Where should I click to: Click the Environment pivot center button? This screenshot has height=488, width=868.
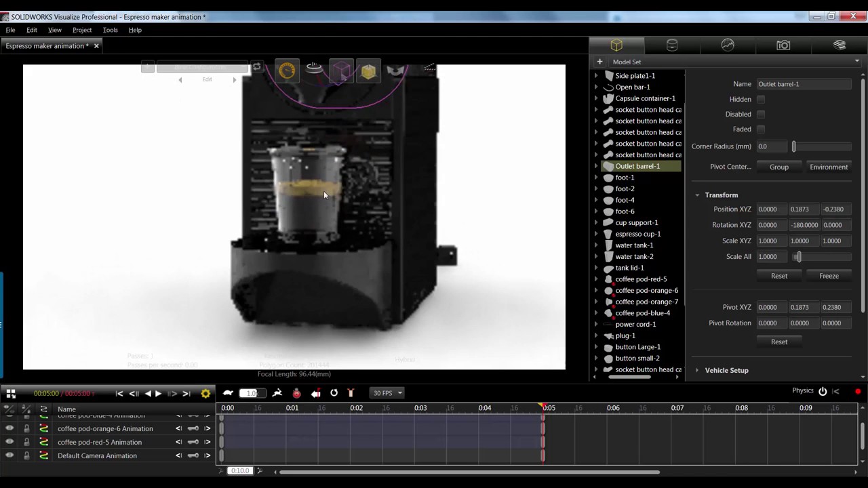829,167
